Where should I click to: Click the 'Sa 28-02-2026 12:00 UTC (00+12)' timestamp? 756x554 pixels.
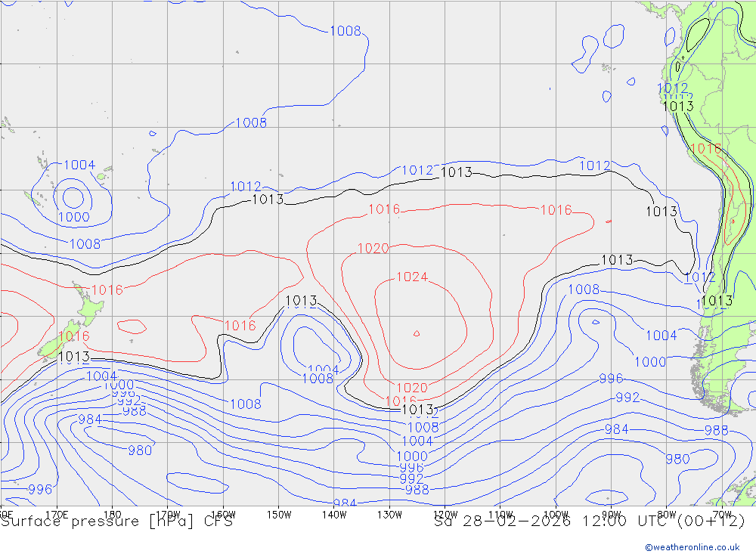(589, 522)
